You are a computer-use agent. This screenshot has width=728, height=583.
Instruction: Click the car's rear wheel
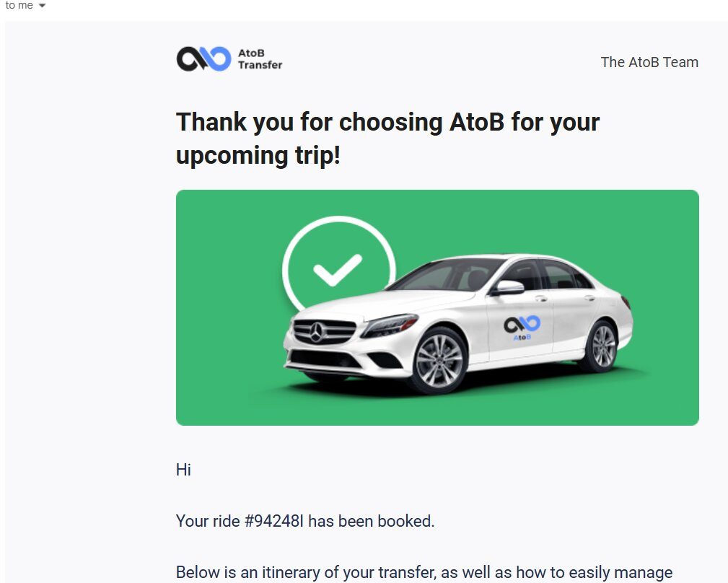[x=602, y=346]
